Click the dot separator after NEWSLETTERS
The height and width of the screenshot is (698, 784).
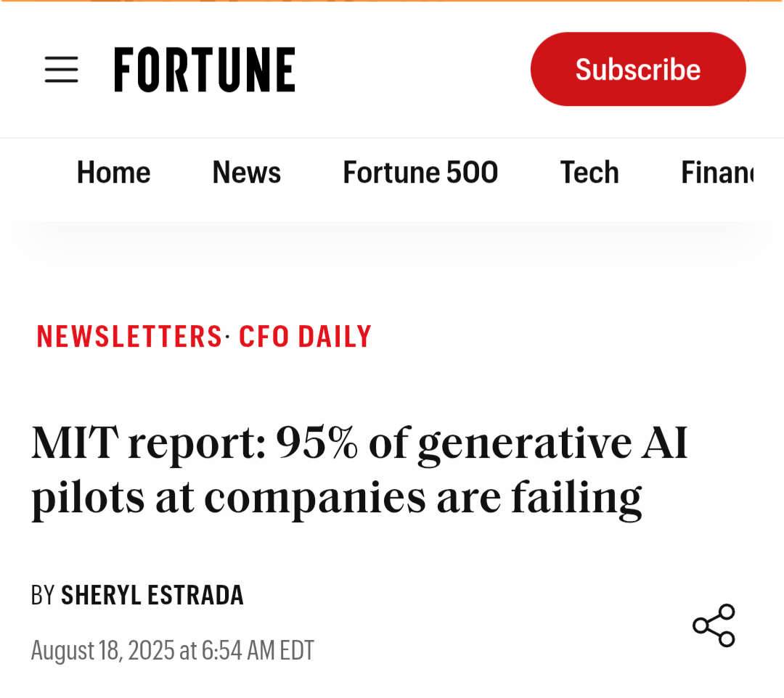tap(227, 337)
